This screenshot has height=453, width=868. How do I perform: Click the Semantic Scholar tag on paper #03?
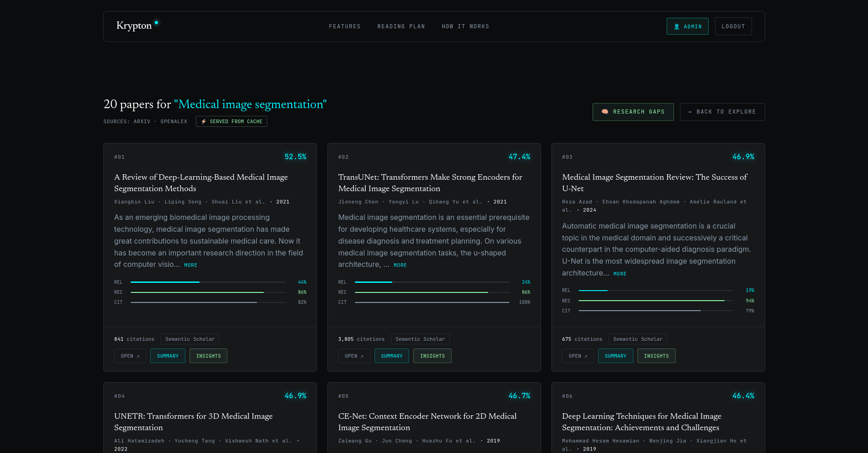(638, 339)
